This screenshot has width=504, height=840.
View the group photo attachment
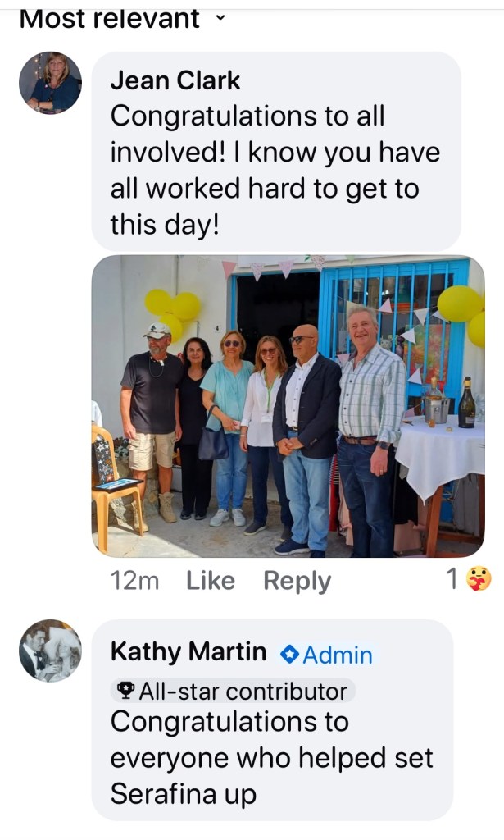(x=288, y=406)
